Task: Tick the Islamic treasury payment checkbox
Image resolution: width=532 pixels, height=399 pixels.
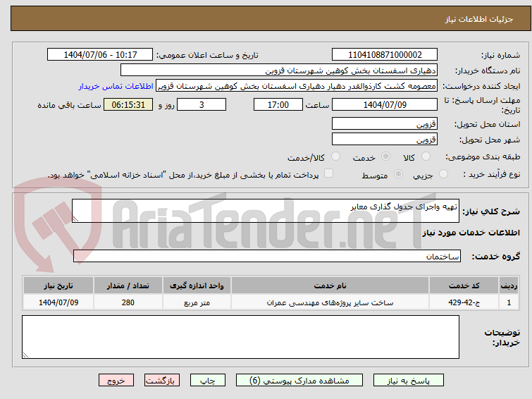Action: pos(328,173)
